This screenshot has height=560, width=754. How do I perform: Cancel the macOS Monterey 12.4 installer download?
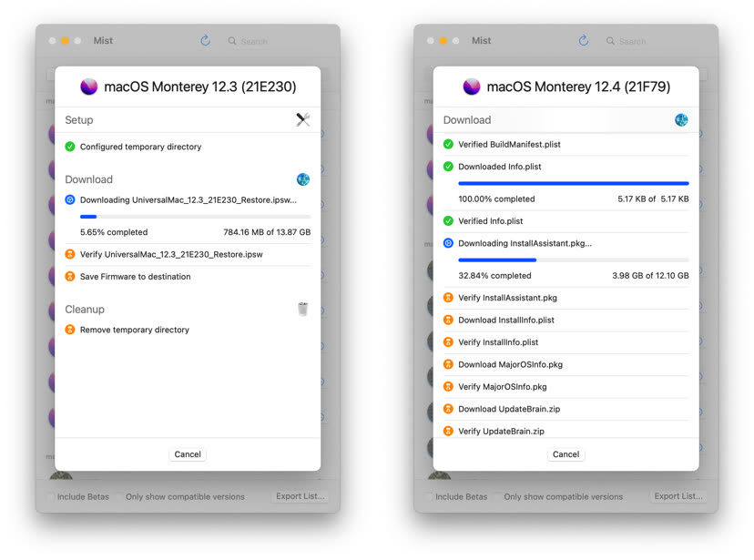(x=566, y=454)
